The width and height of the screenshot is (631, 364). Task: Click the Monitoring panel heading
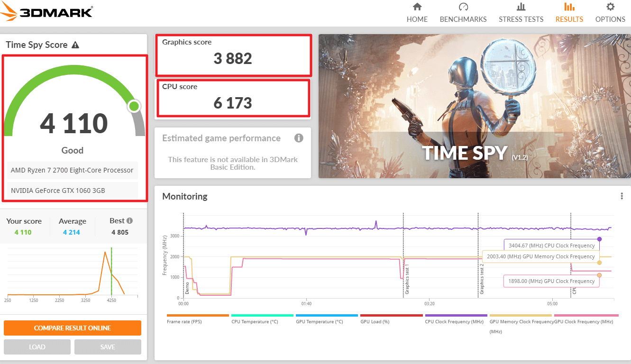[x=185, y=196]
